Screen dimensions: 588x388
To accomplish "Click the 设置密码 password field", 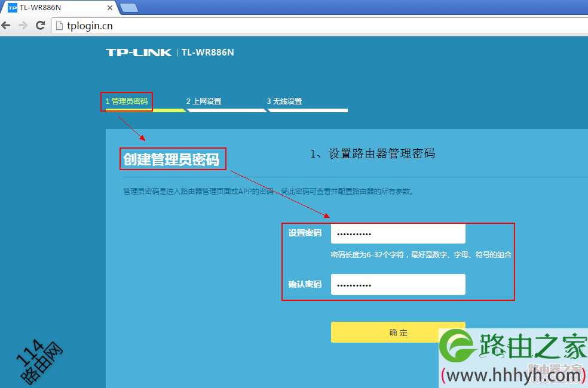I will (x=398, y=234).
